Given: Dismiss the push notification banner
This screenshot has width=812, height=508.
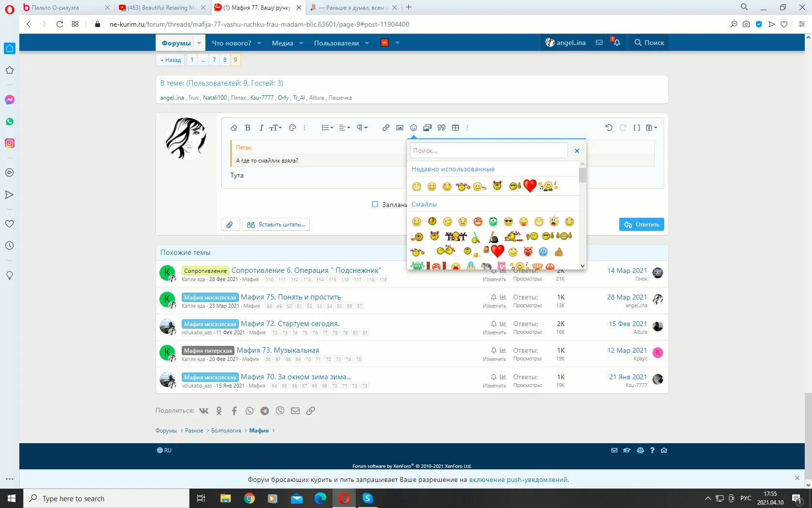Looking at the screenshot, I should point(797,478).
